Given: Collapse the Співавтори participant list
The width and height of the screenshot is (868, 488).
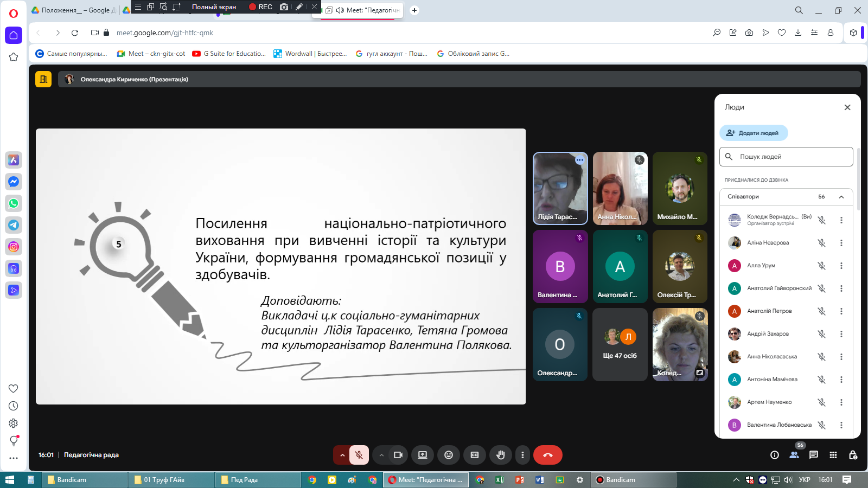Looking at the screenshot, I should 841,197.
